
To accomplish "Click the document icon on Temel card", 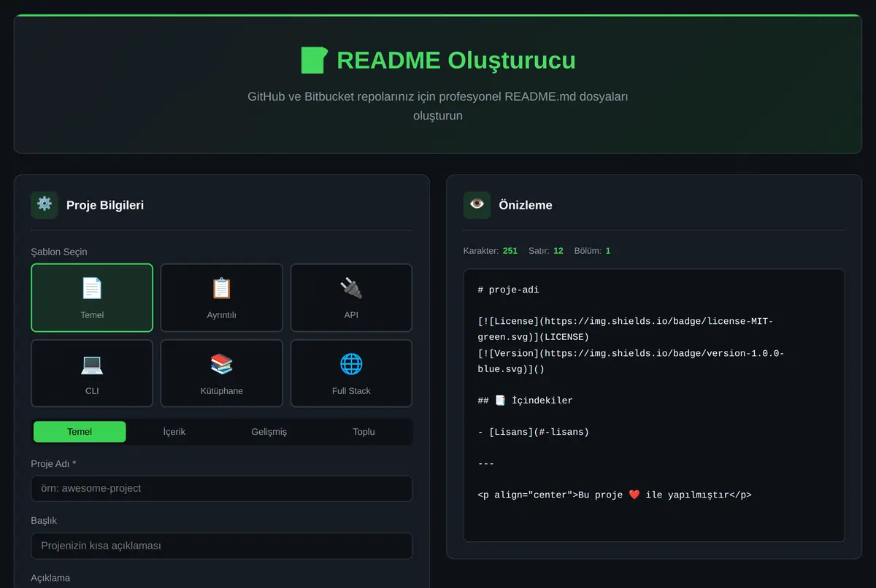I will click(x=92, y=288).
